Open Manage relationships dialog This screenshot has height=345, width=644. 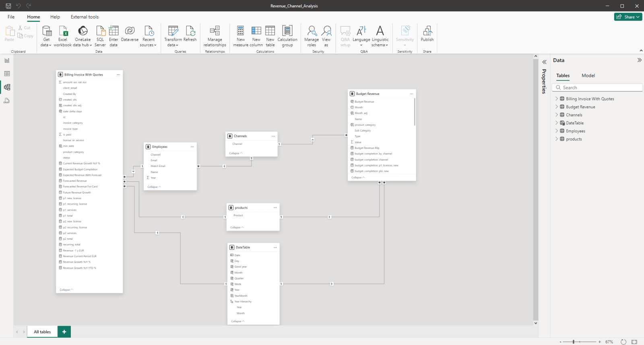215,36
